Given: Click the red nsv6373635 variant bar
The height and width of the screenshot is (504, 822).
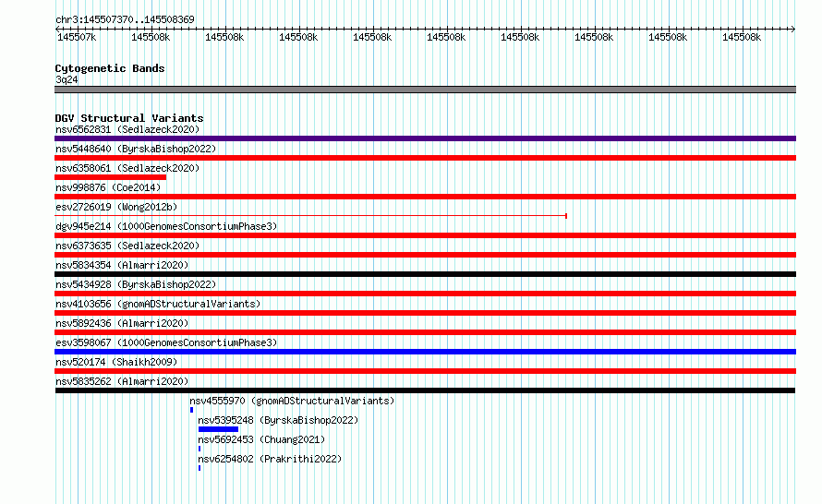Looking at the screenshot, I should click(x=425, y=255).
